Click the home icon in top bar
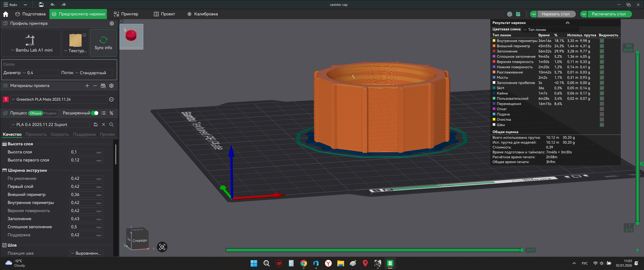This screenshot has height=270, width=644. point(5,14)
